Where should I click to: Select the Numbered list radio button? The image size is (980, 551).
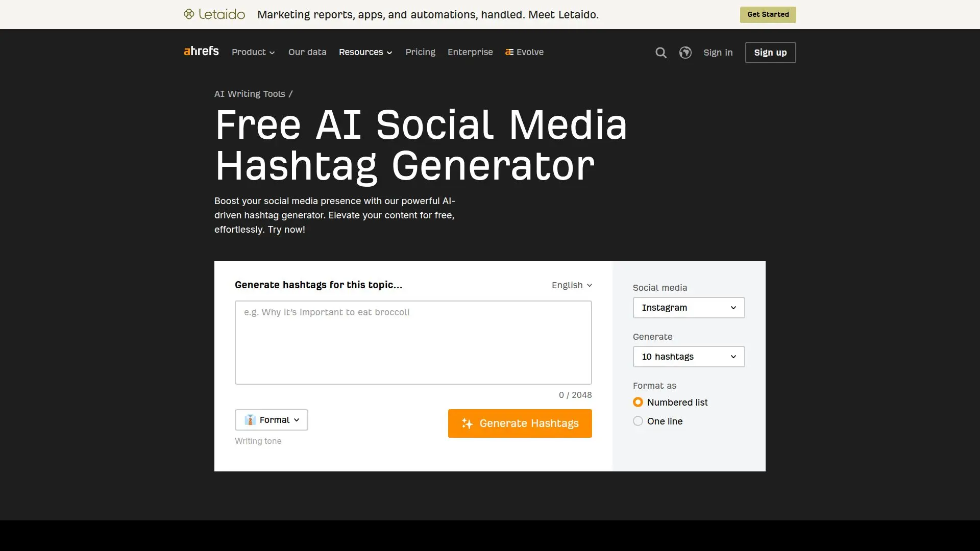click(638, 402)
